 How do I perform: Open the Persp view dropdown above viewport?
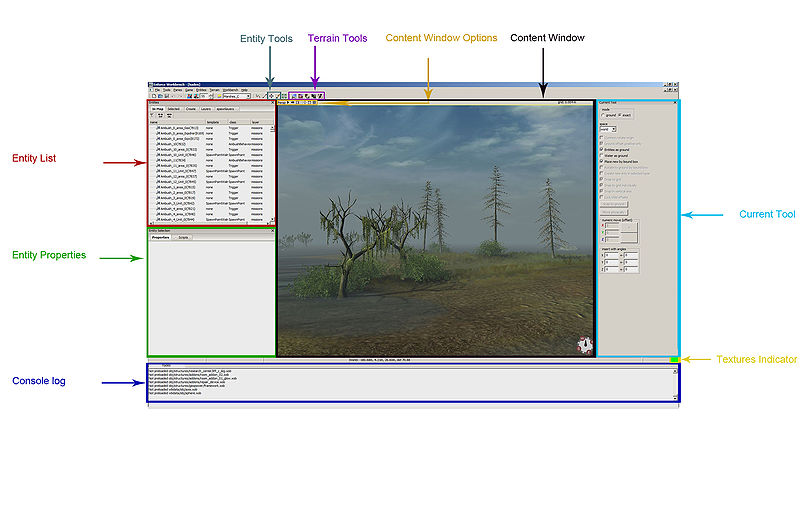283,102
